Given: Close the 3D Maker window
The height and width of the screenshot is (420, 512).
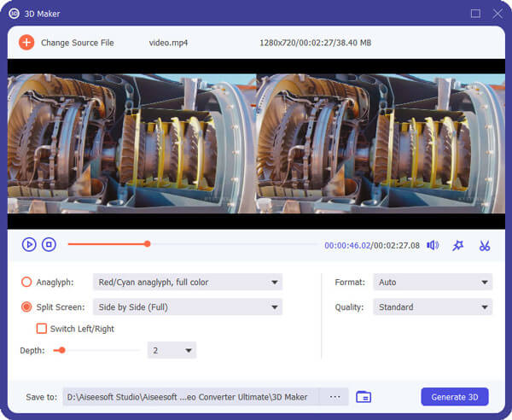Looking at the screenshot, I should [497, 14].
